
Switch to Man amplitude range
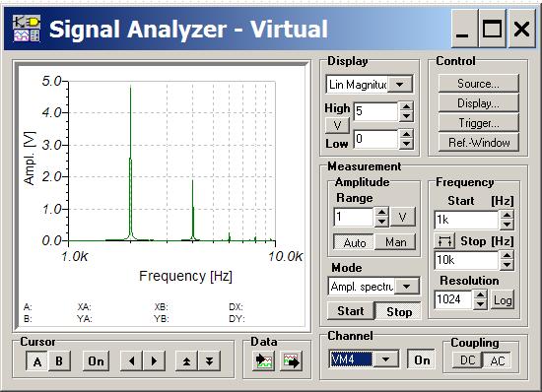[395, 242]
